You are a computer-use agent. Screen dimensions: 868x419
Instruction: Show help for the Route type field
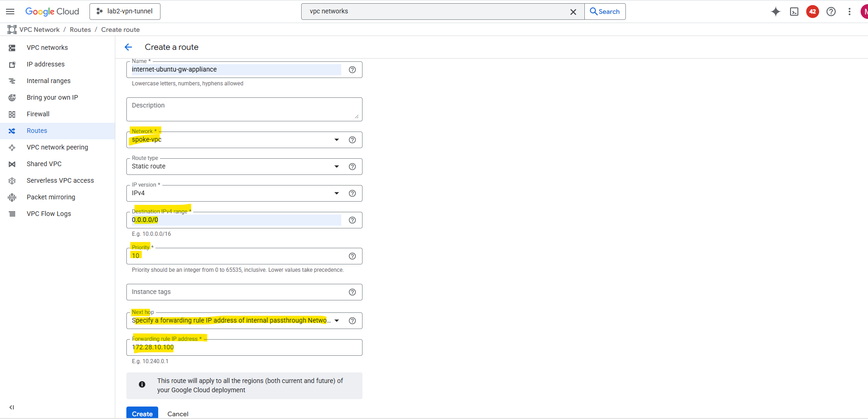pyautogui.click(x=352, y=167)
